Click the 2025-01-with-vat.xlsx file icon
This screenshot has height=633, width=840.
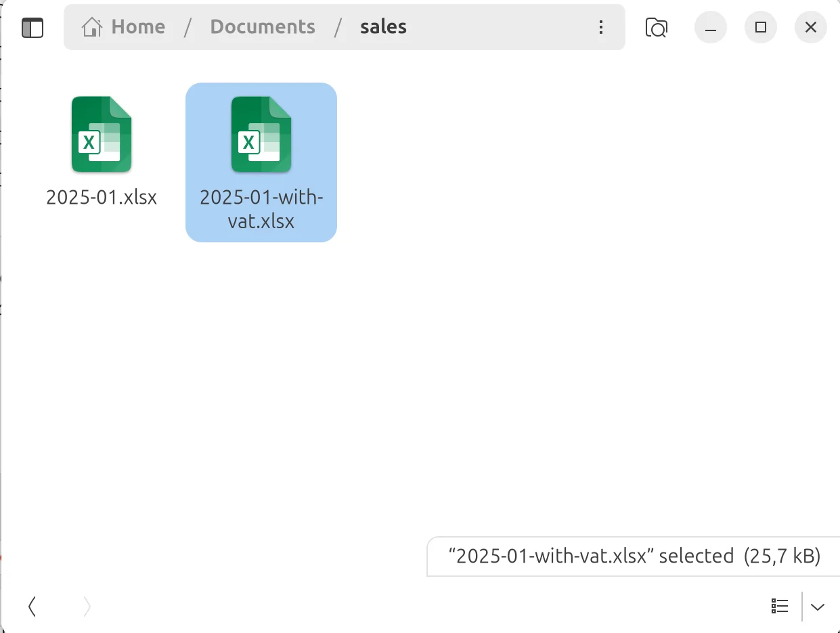pyautogui.click(x=261, y=134)
